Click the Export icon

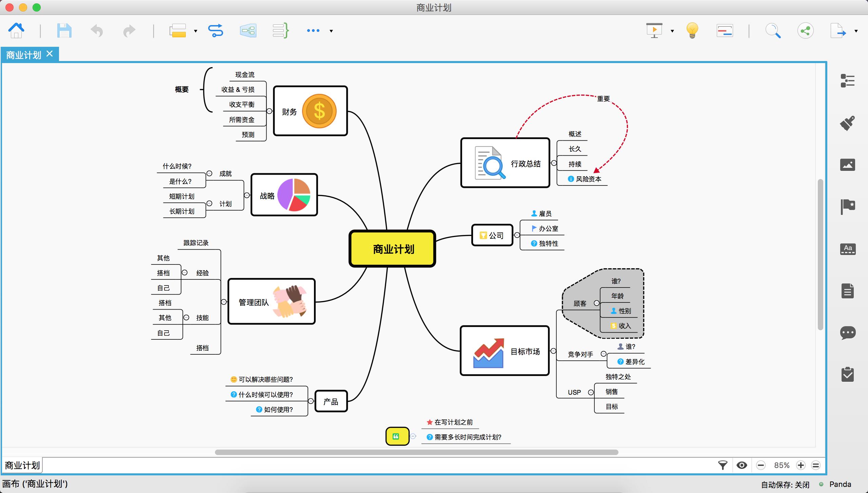point(838,31)
